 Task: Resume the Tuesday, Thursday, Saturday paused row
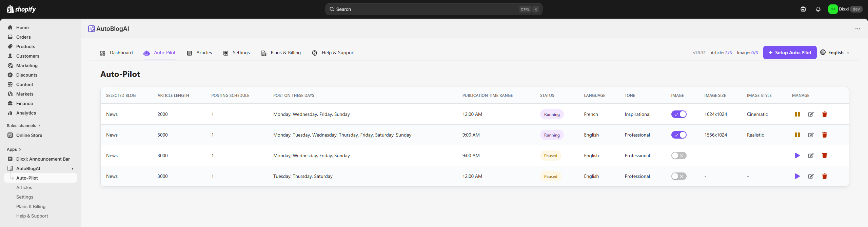point(797,176)
